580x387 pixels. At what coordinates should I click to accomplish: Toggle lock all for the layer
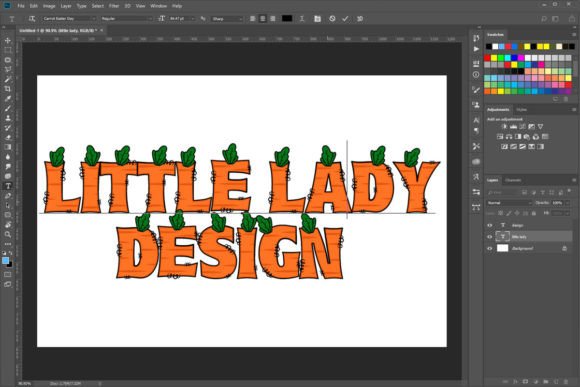(533, 213)
